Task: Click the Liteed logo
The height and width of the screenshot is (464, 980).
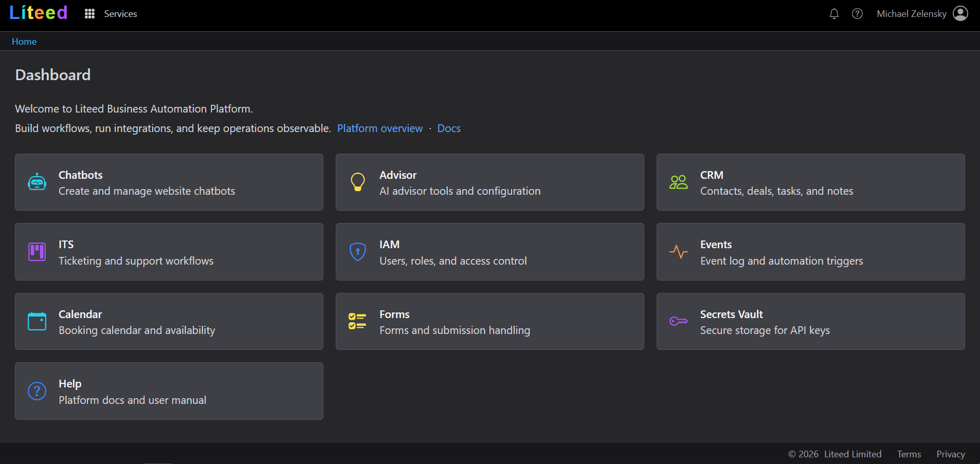Action: point(38,12)
